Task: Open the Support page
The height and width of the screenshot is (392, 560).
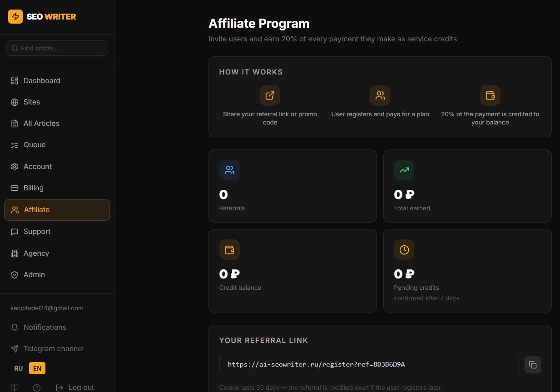Action: (57, 231)
